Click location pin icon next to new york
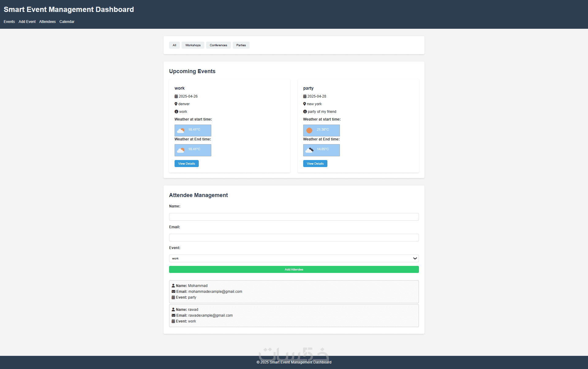This screenshot has width=588, height=369. click(x=304, y=104)
